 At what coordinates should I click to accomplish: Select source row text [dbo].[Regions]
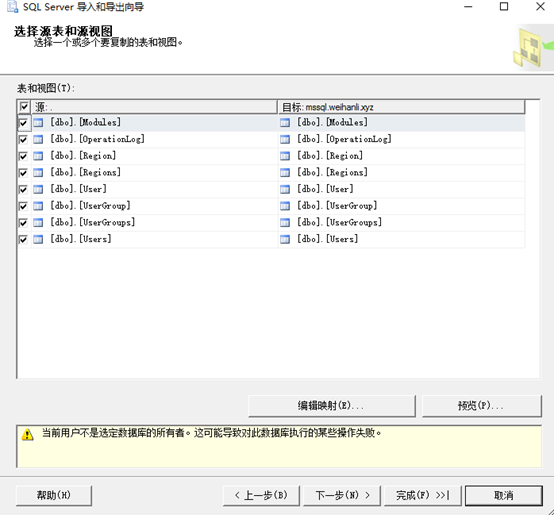click(86, 172)
